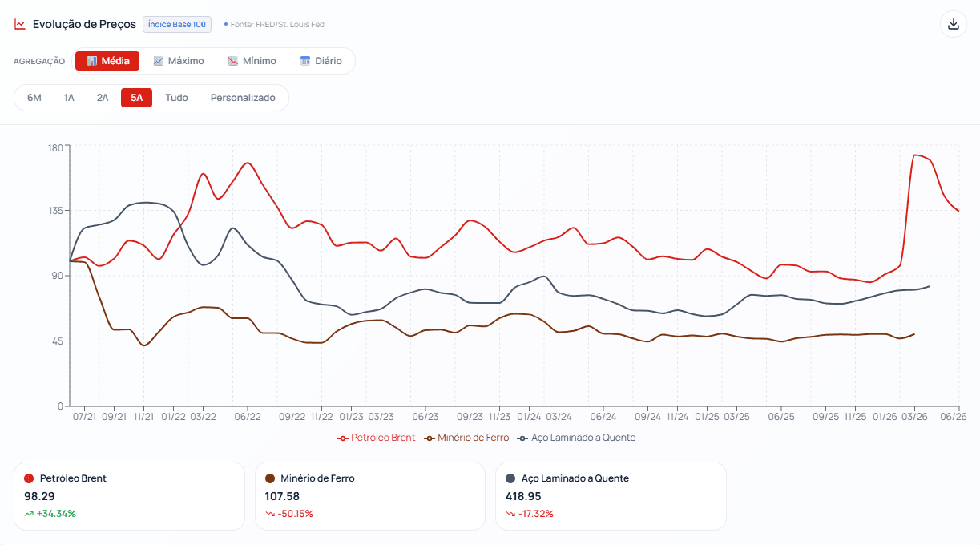Click the gray Aço Laminado color dot
The image size is (980, 545).
point(510,478)
